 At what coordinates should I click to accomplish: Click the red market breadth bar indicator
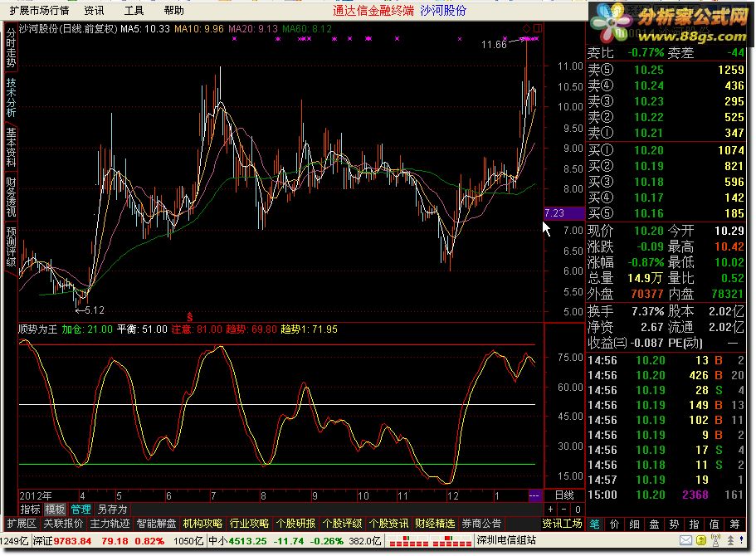point(431,541)
